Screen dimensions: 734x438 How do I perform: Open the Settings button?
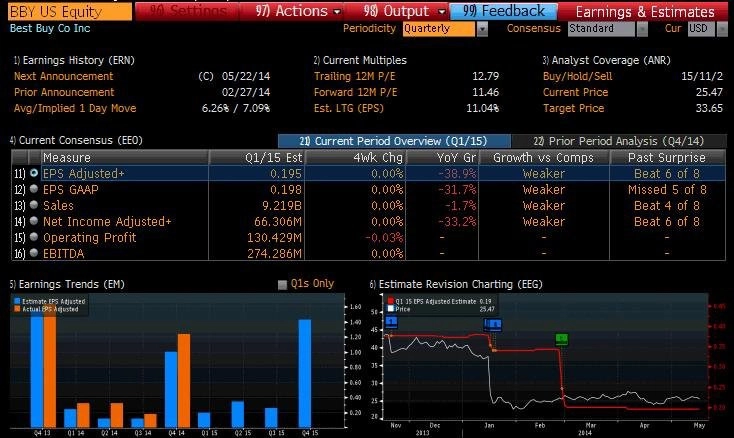(187, 11)
